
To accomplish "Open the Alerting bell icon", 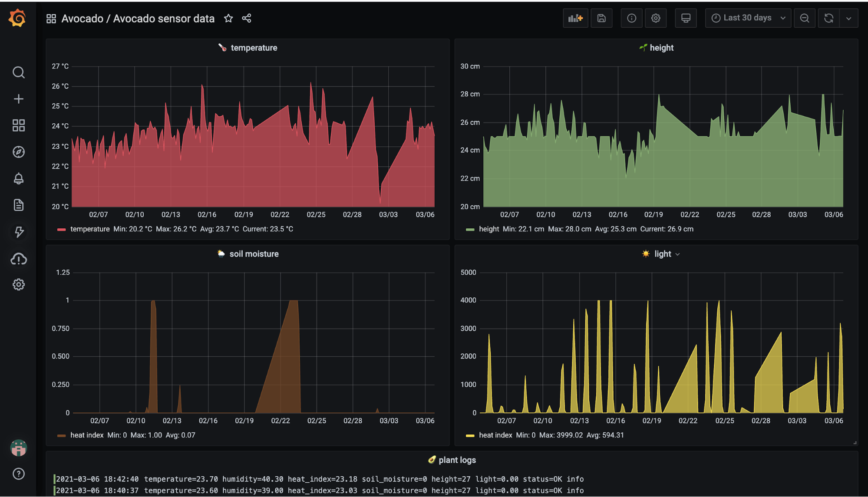I will click(x=18, y=178).
